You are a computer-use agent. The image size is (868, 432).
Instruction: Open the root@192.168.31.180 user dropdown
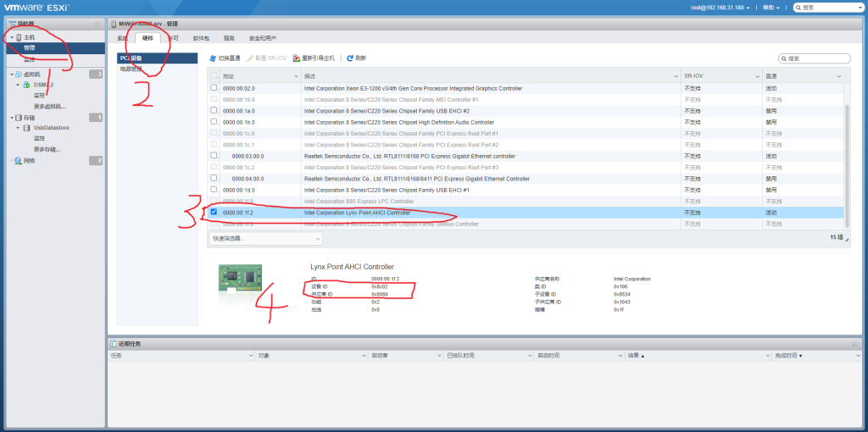[721, 7]
